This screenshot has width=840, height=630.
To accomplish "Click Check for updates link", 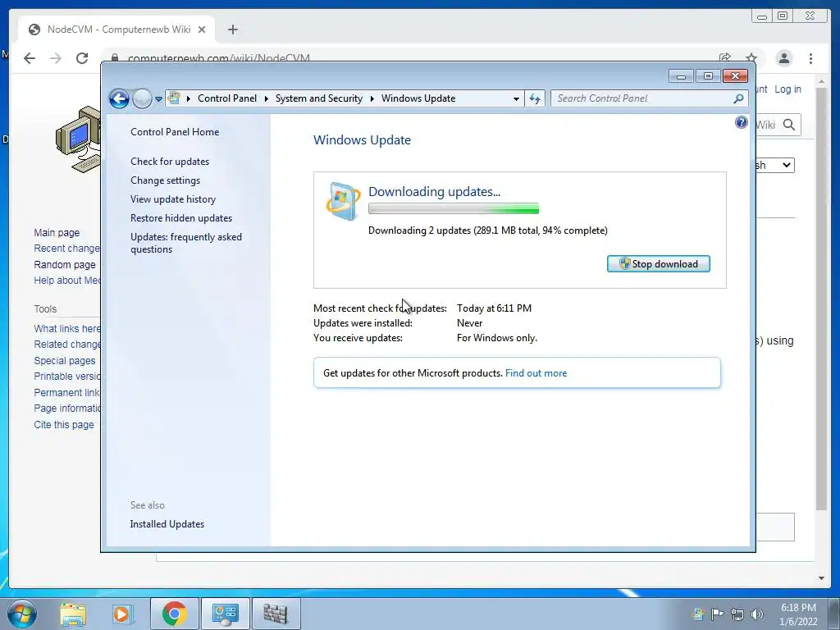I will coord(170,162).
